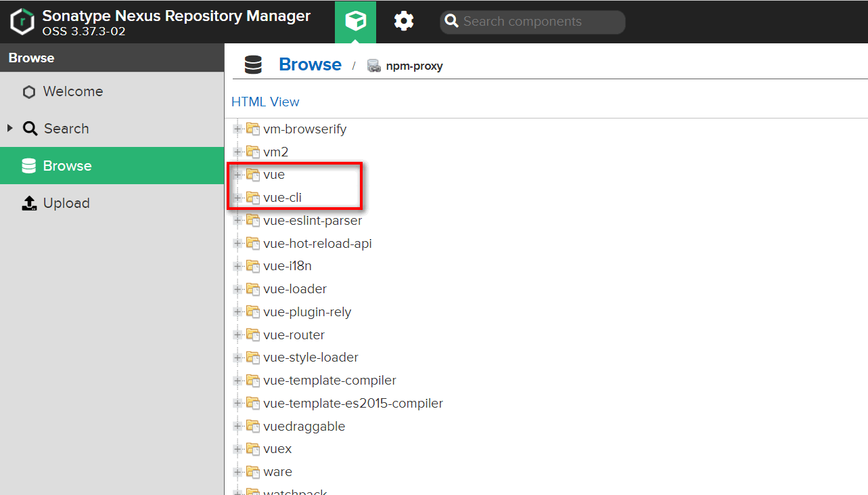Viewport: 868px width, 495px height.
Task: Expand the vuex tree node
Action: click(x=237, y=449)
